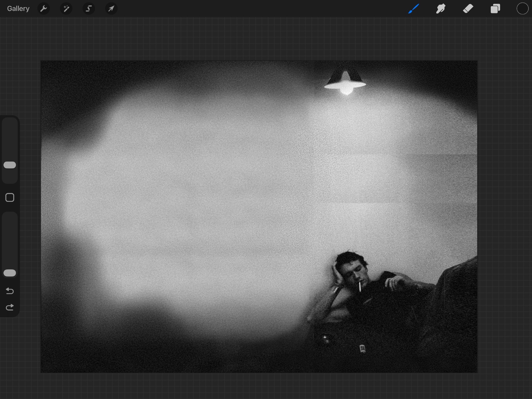The height and width of the screenshot is (399, 532).
Task: Select the Eraser tool
Action: [x=468, y=9]
